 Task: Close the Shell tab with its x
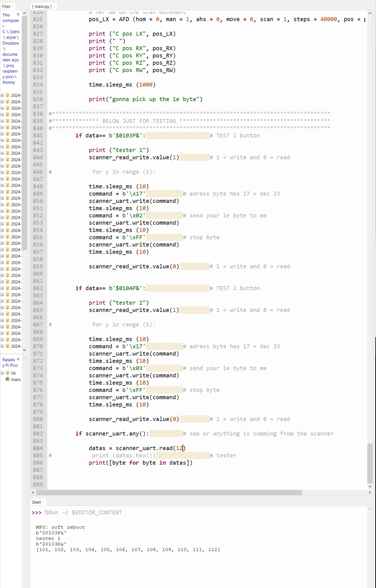[x=43, y=502]
